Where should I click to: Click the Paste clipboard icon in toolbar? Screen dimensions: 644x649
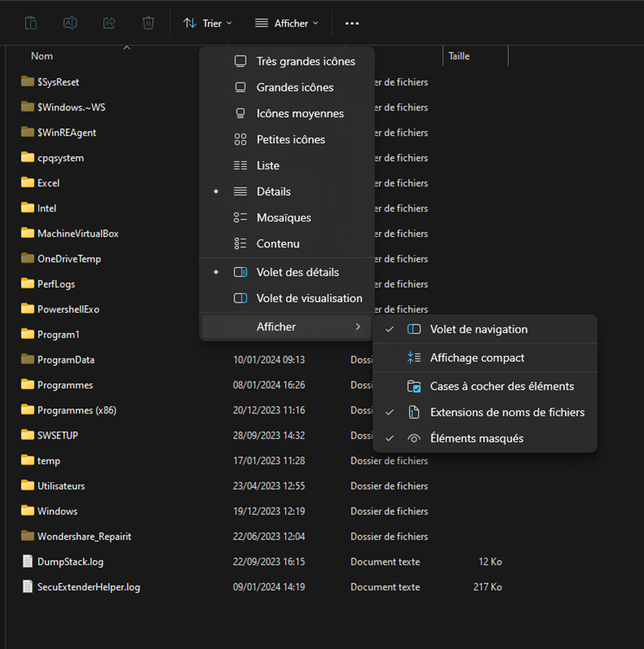pyautogui.click(x=31, y=23)
